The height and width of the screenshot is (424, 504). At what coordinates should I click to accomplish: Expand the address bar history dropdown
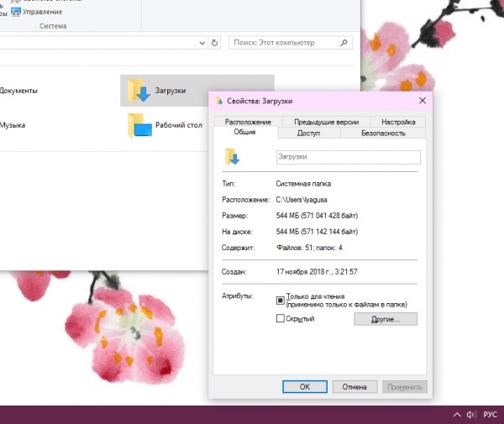(202, 43)
